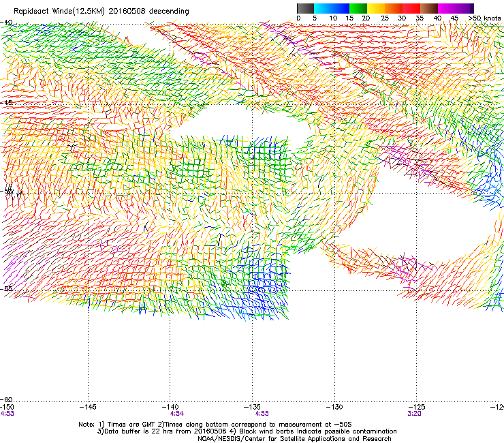Click the '>50 knots' legend label
The height and width of the screenshot is (443, 504).
[484, 18]
